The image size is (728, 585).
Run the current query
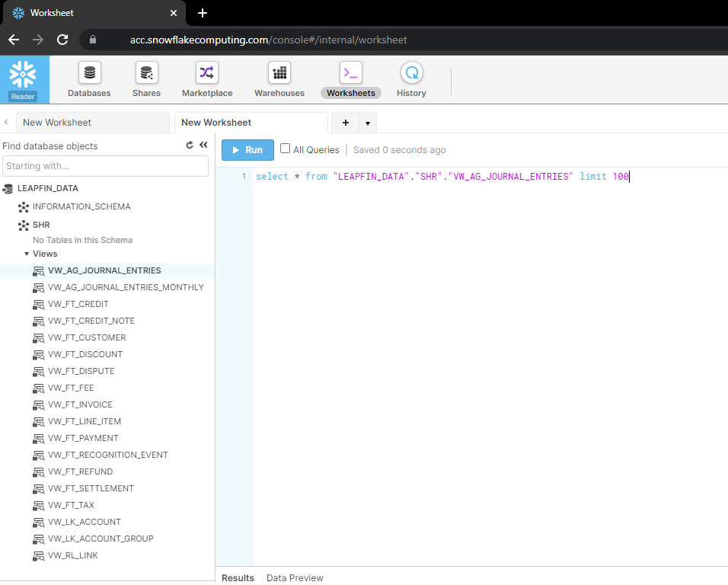[x=248, y=150]
